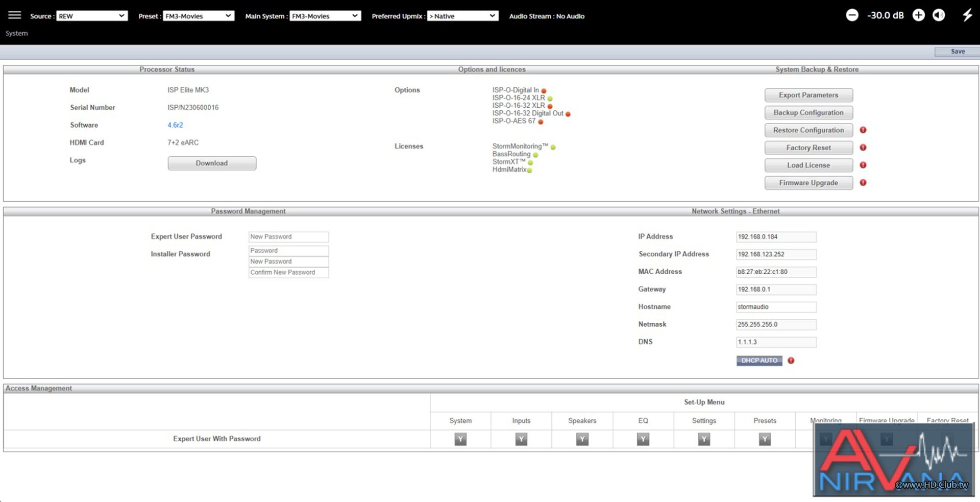
Task: Open the Main System dropdown
Action: pos(325,16)
